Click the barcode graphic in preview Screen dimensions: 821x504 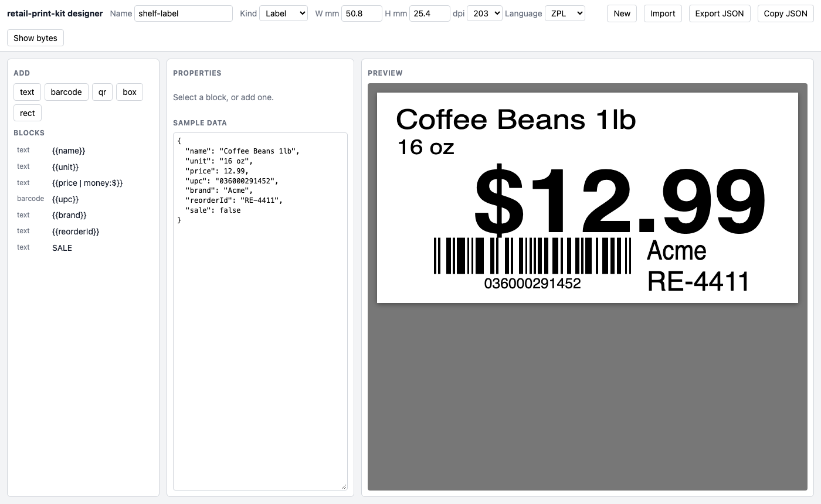tap(532, 256)
